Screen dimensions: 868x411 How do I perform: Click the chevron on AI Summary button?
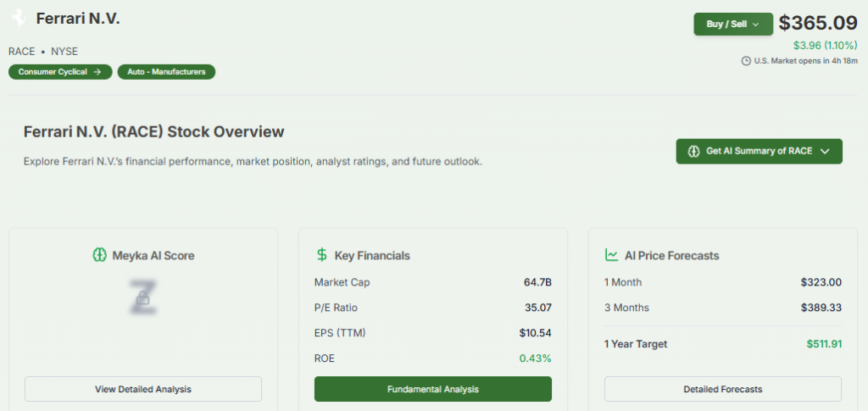click(x=825, y=152)
